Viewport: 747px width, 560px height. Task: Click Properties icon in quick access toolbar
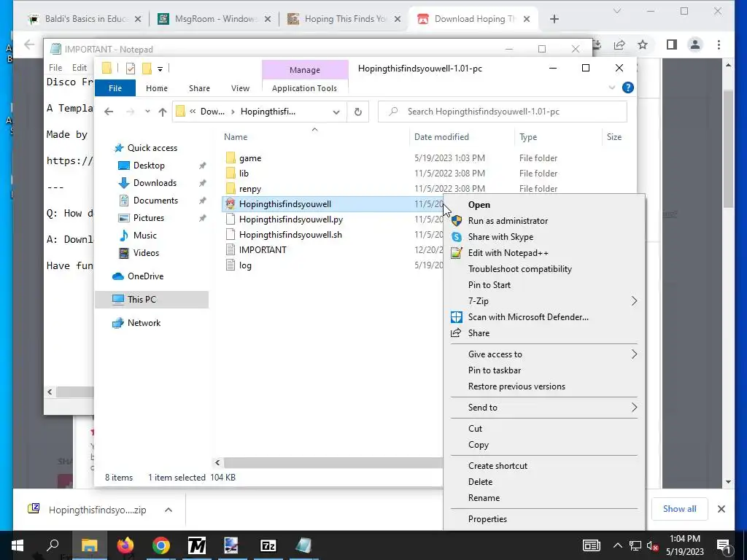[130, 69]
